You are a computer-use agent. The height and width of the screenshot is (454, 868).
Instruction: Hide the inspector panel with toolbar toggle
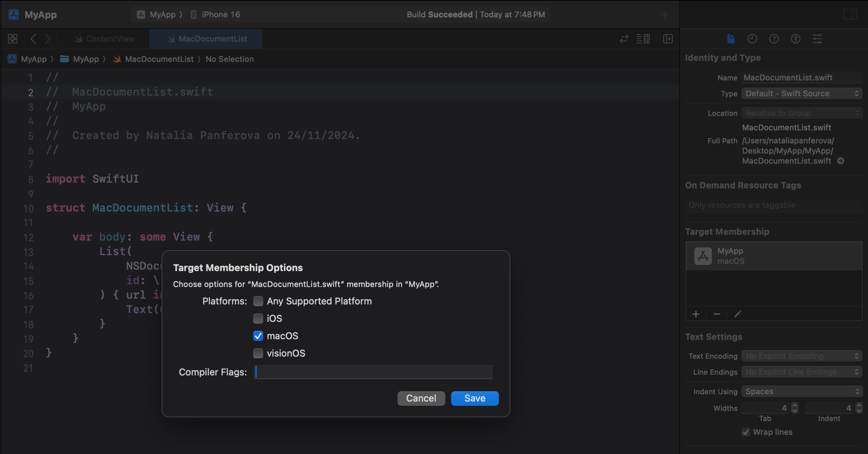tap(850, 14)
